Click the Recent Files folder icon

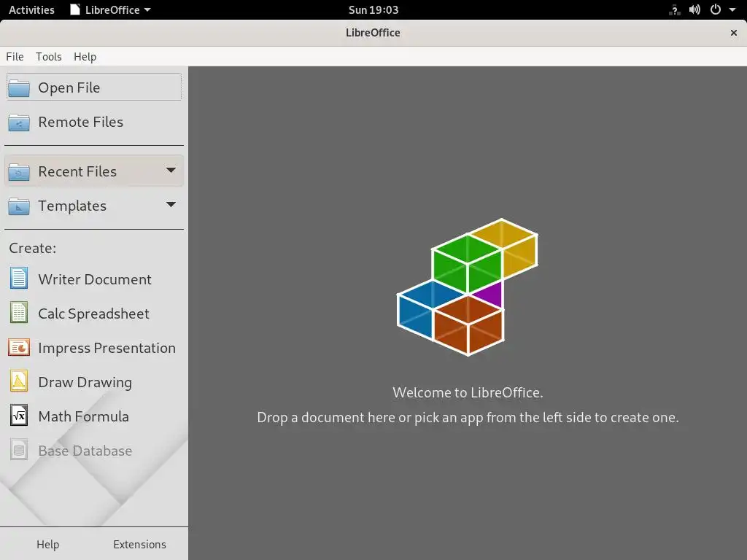19,172
